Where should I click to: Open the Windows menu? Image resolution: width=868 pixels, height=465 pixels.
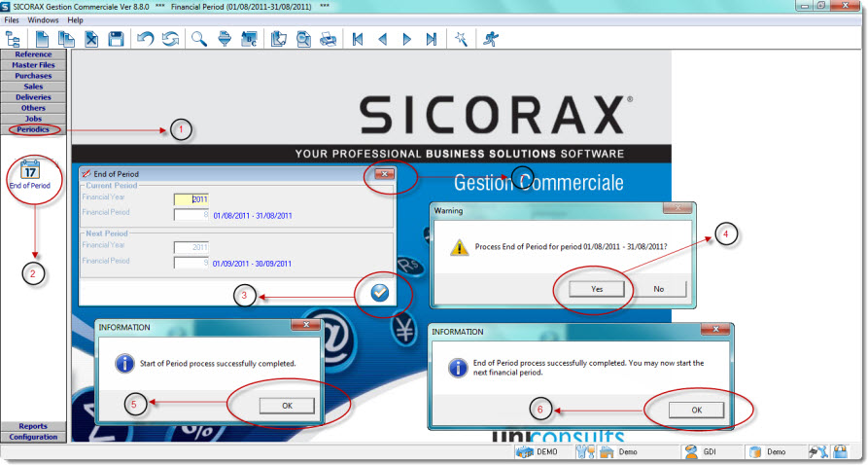click(x=43, y=19)
